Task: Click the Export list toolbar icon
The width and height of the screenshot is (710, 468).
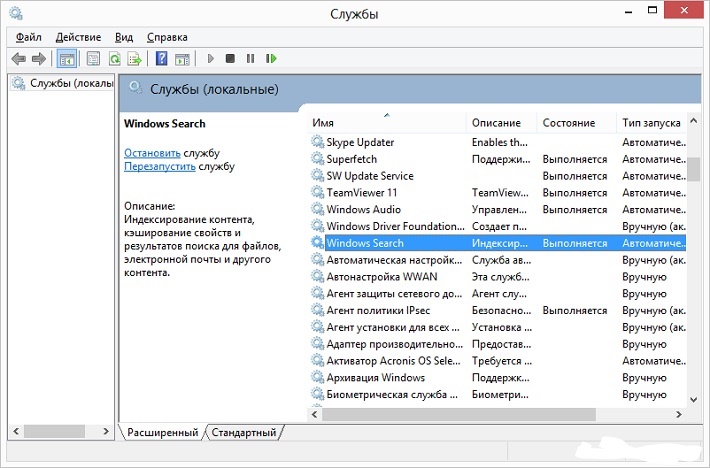Action: point(134,58)
